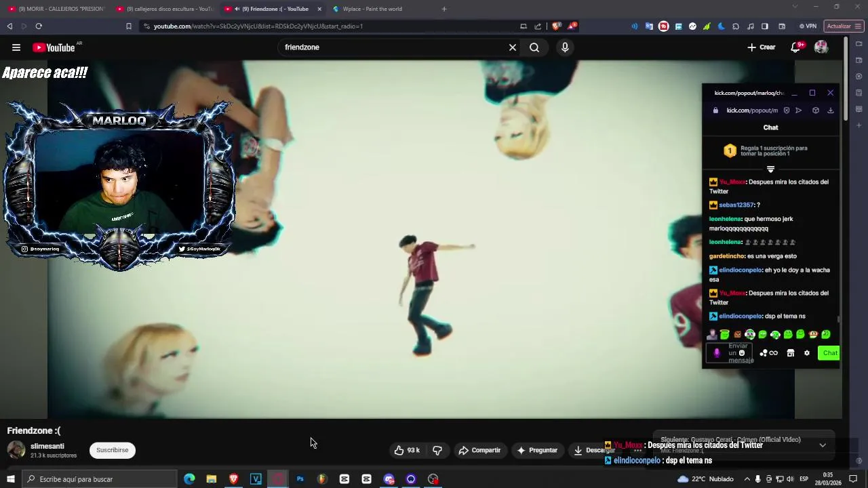
Task: Open Windows Start menu
Action: [10, 479]
